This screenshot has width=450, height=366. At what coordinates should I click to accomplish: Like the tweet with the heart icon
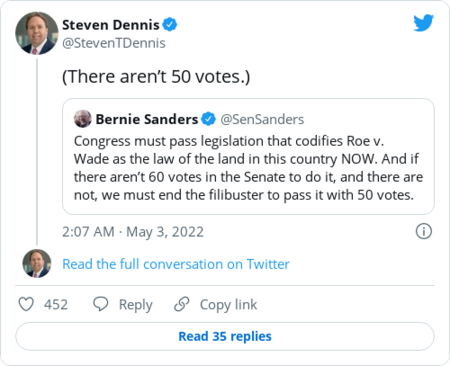(26, 304)
